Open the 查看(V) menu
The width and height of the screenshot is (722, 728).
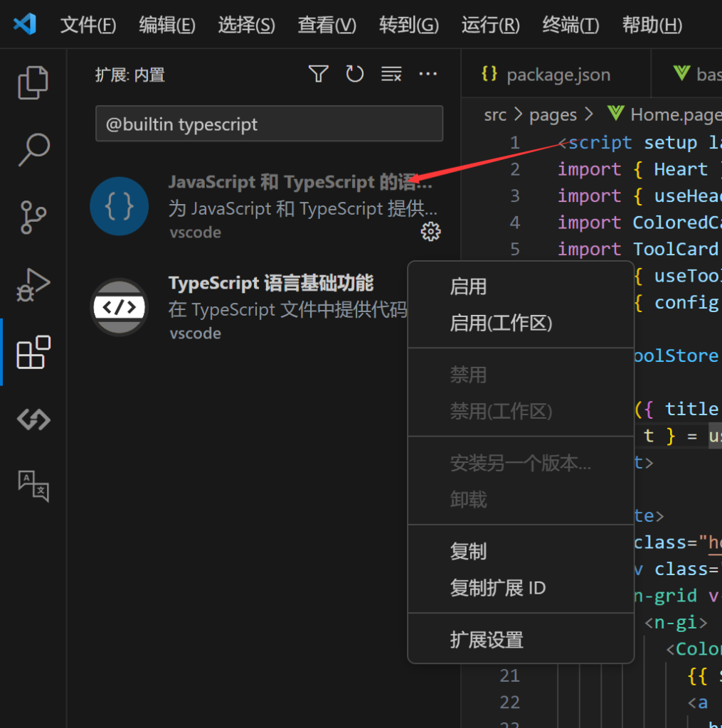[x=327, y=25]
